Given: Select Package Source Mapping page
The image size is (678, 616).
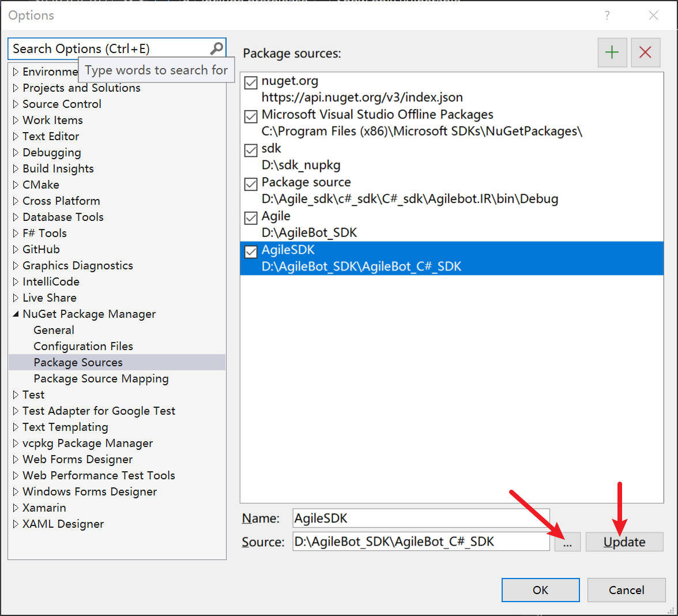Looking at the screenshot, I should 101,378.
